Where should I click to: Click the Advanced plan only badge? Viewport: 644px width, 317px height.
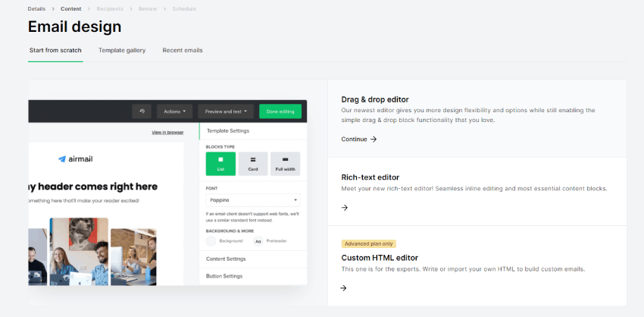click(x=368, y=243)
